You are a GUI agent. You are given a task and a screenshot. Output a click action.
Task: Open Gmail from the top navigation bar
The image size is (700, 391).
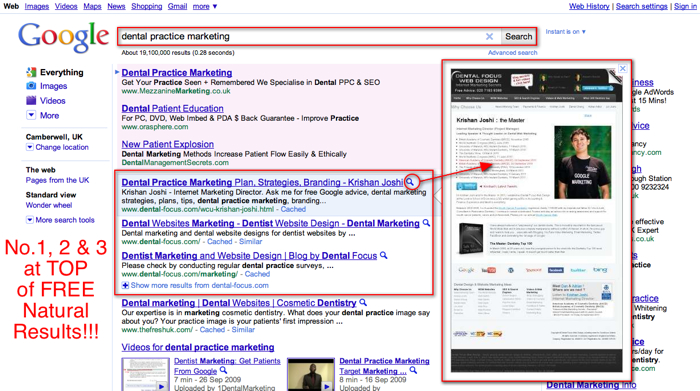pyautogui.click(x=177, y=6)
